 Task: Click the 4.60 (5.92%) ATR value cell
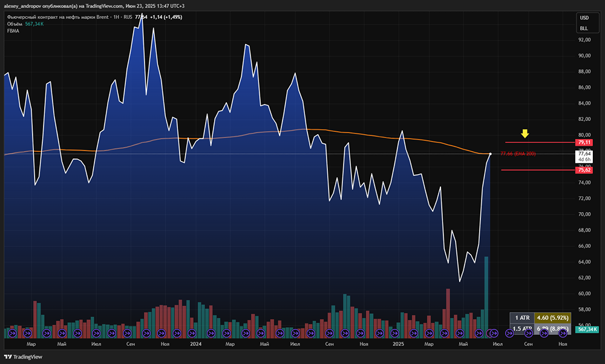tap(552, 317)
